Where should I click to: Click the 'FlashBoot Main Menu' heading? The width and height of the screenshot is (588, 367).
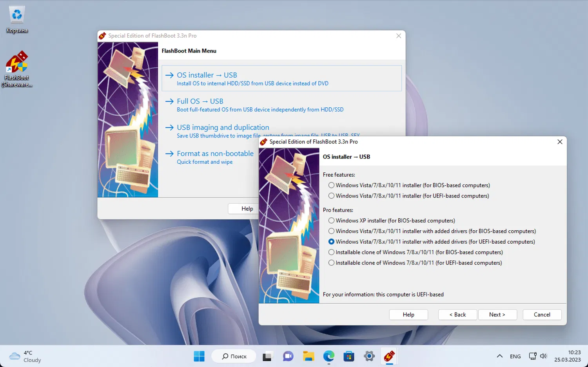(189, 51)
